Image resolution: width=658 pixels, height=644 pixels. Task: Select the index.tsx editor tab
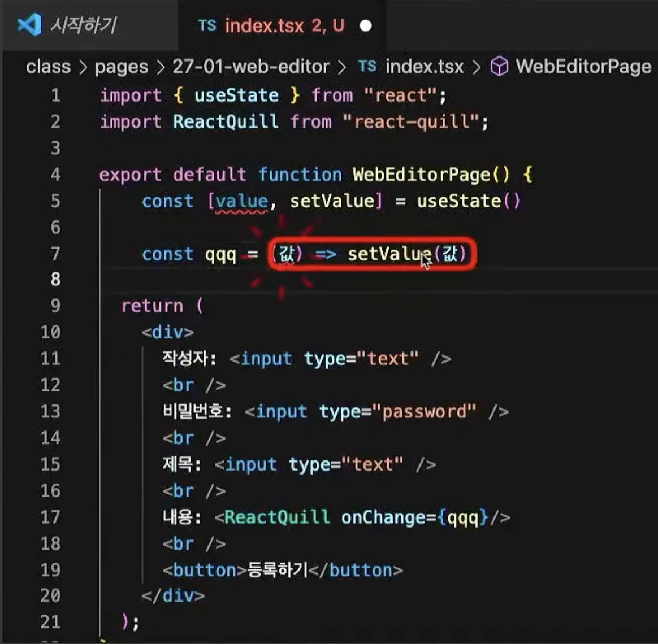[x=282, y=25]
